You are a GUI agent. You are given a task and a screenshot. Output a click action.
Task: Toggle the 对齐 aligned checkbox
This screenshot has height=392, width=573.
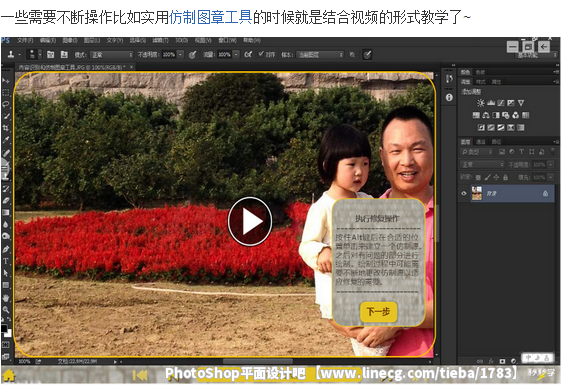coord(261,54)
